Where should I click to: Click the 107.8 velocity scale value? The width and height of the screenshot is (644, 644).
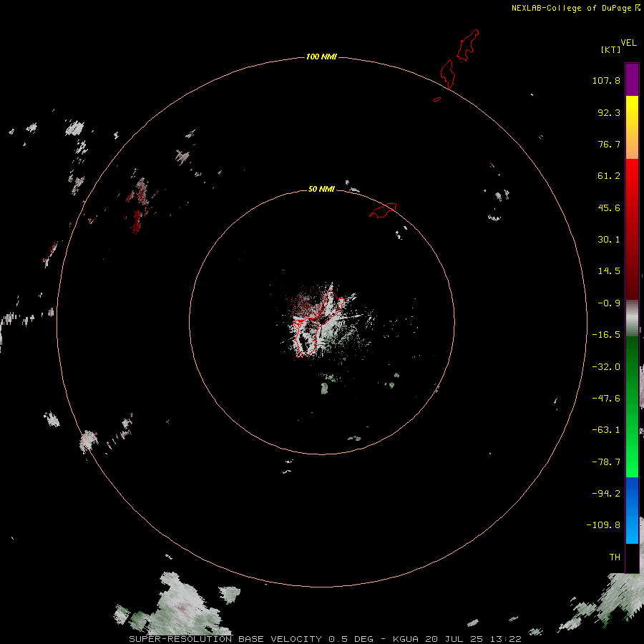click(606, 80)
